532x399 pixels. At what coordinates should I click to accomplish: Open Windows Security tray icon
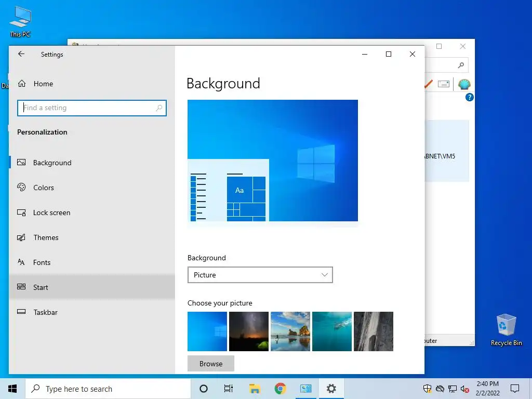[x=427, y=389]
